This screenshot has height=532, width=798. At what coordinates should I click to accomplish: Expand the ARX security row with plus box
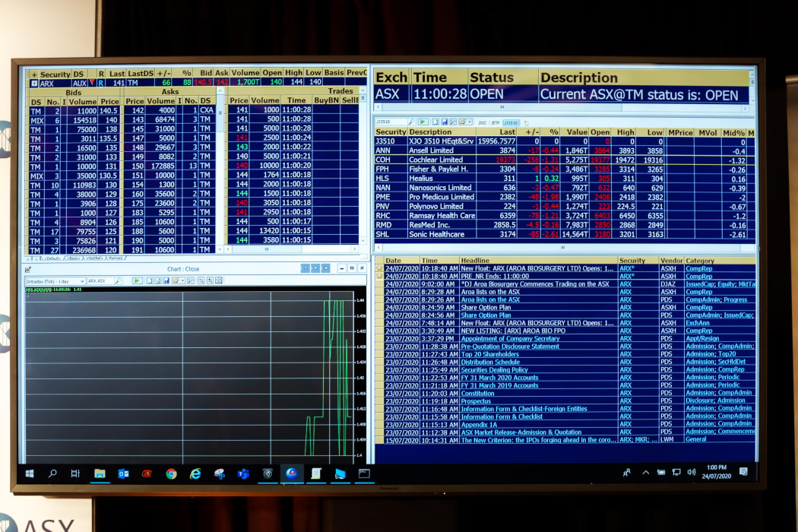point(33,83)
